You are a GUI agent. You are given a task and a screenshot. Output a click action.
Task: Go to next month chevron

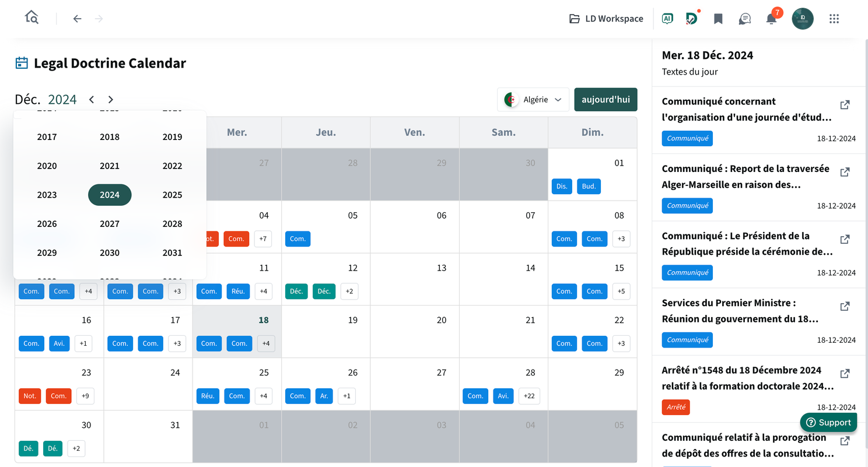[111, 100]
